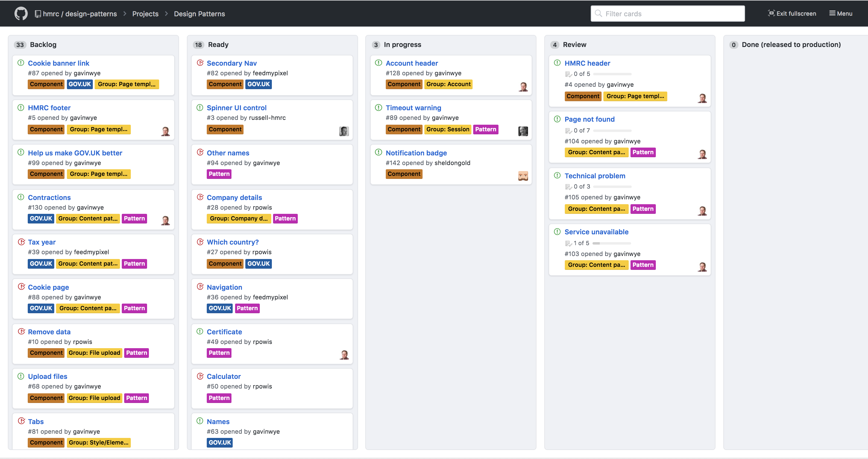
Task: Click the Exit fullscreen icon
Action: tap(771, 14)
